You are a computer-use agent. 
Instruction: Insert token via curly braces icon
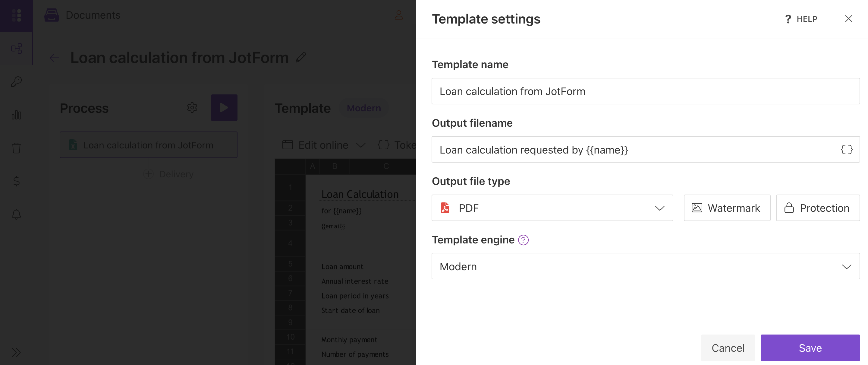tap(846, 150)
